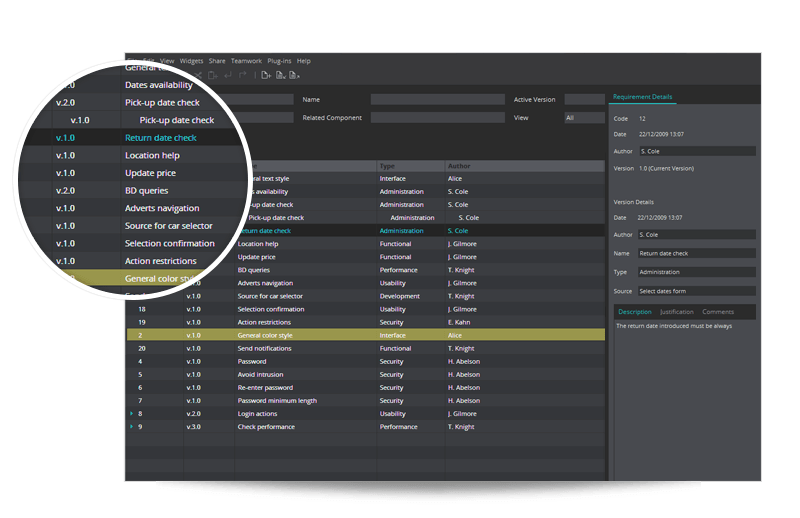Click the new document plus icon

pyautogui.click(x=266, y=76)
